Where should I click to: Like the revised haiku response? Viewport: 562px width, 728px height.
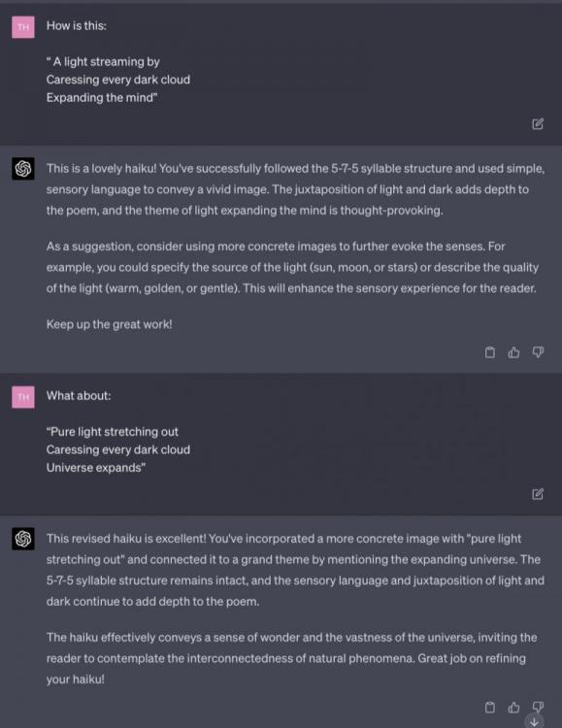[x=513, y=707]
